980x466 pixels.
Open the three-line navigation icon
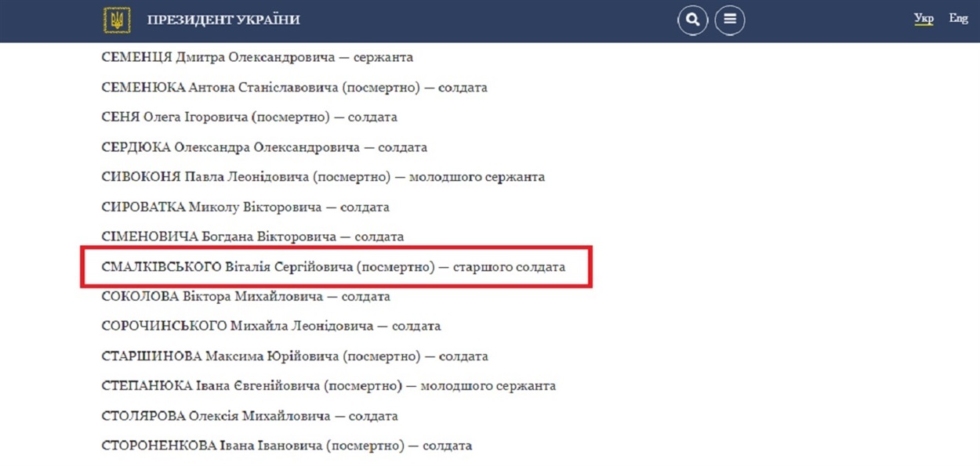(730, 20)
